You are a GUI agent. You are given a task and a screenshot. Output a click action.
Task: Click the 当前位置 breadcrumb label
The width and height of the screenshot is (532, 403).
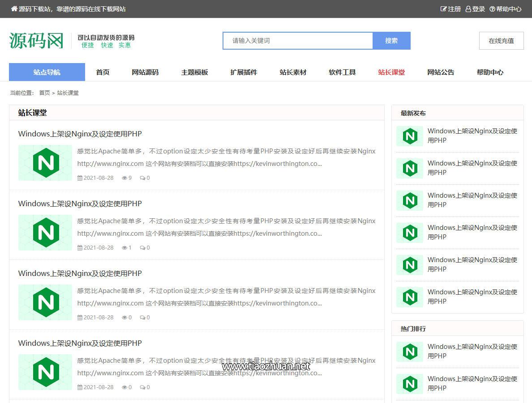pos(22,93)
